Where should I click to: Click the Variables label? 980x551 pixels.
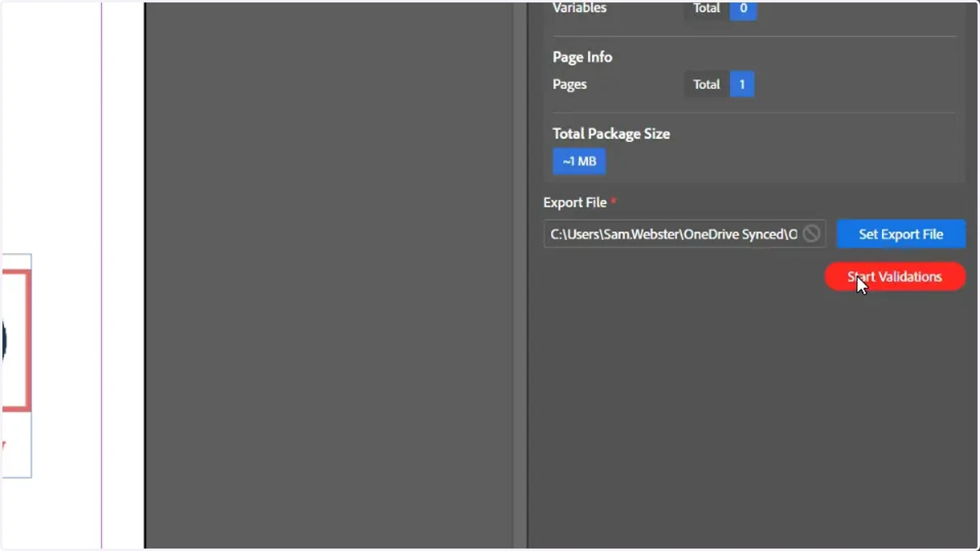tap(579, 8)
